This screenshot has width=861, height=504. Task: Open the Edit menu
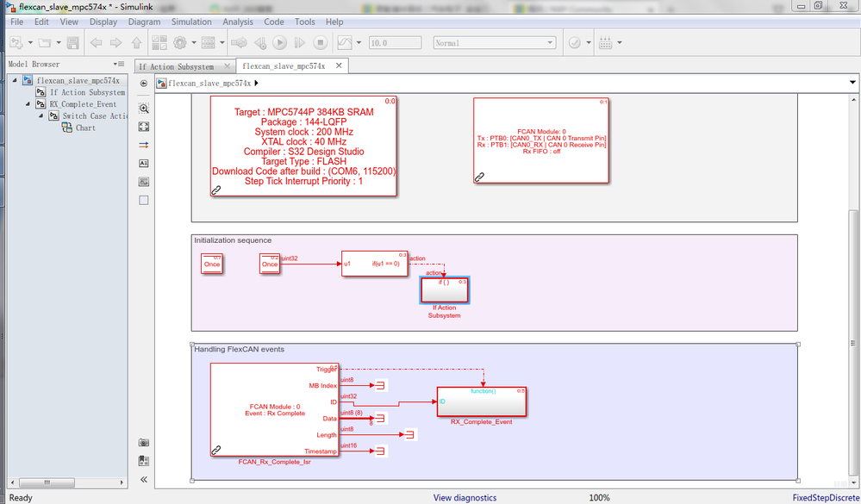click(x=41, y=22)
